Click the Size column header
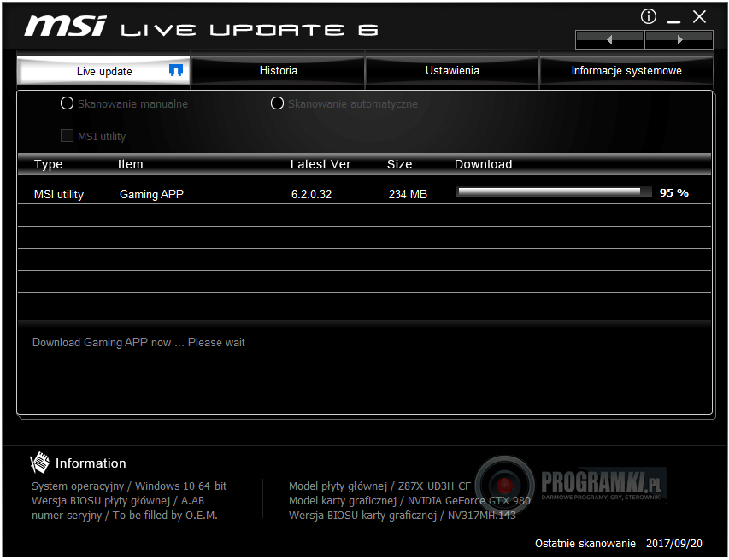 [399, 164]
